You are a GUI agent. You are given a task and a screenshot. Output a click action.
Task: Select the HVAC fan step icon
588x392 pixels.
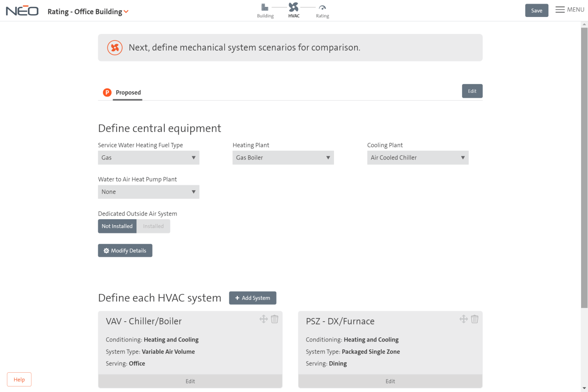click(294, 8)
